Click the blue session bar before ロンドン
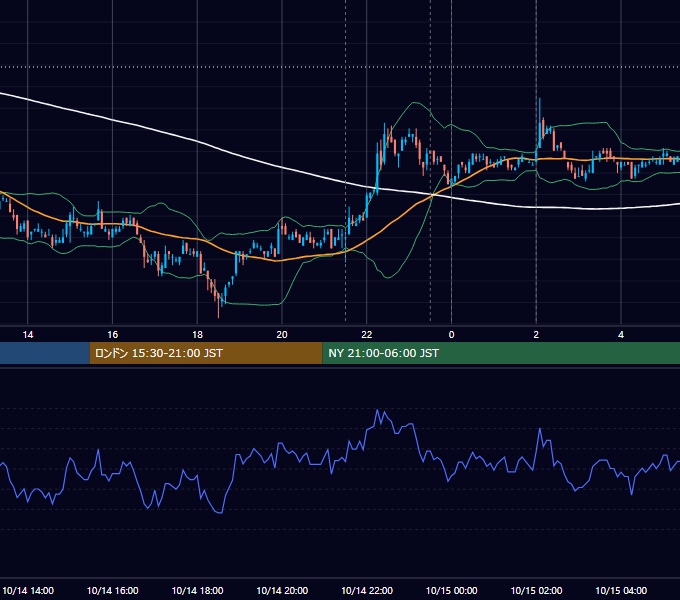Viewport: 680px width, 600px height. pyautogui.click(x=45, y=353)
